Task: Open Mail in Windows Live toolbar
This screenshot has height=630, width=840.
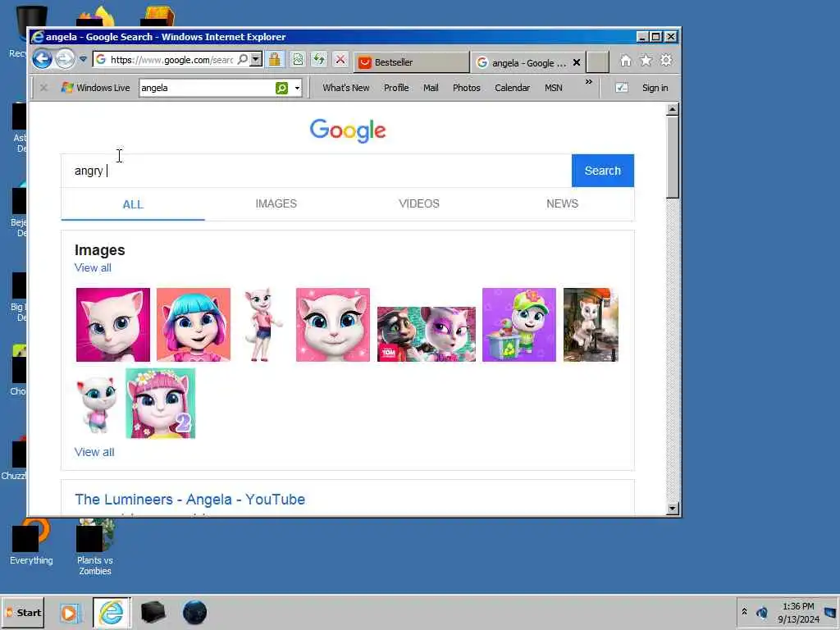Action: [431, 88]
